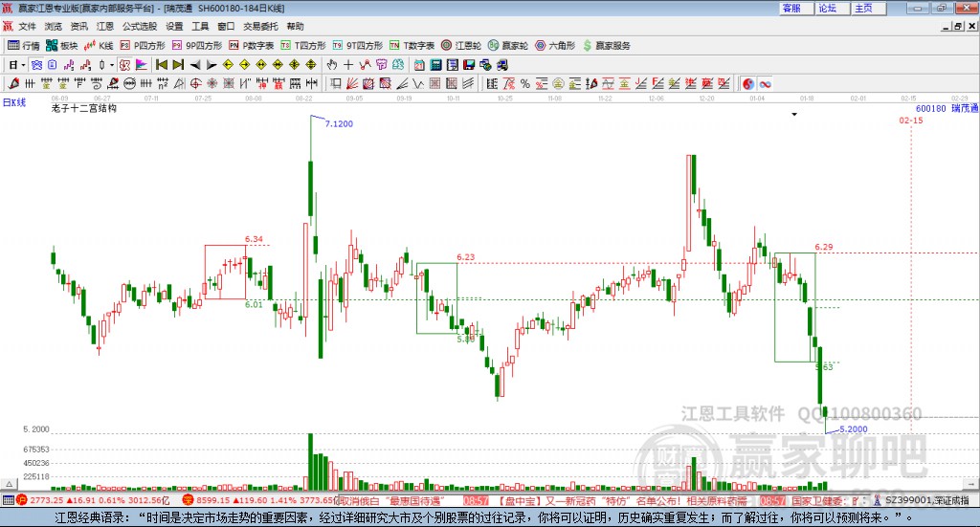Click the 02-15 date marker

click(911, 120)
